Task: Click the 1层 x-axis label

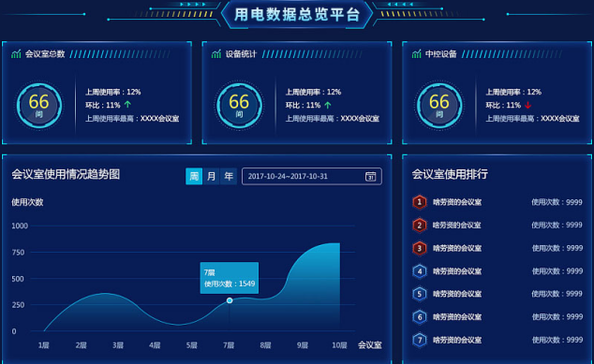Action: click(x=43, y=345)
